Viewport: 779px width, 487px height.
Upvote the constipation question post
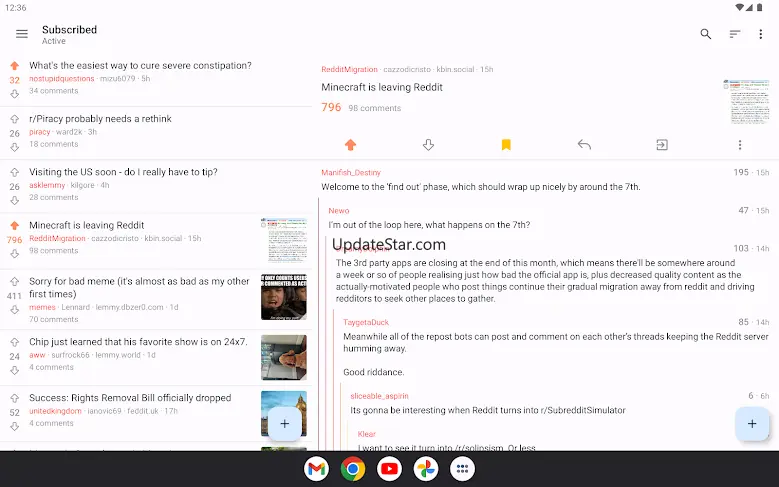14,66
